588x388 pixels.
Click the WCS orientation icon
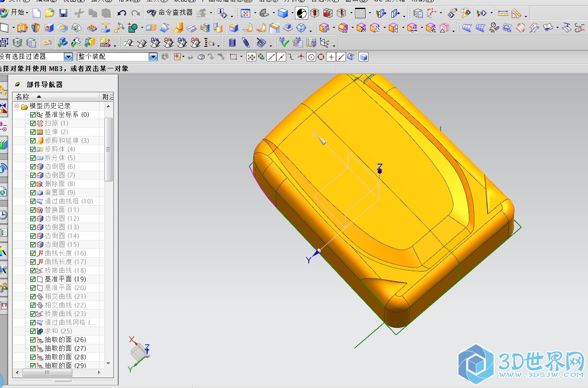[x=431, y=13]
